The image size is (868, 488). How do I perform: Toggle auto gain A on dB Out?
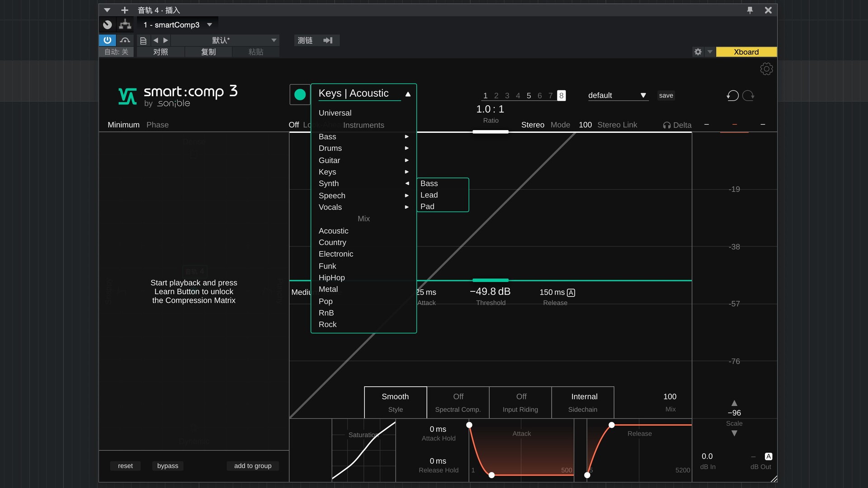pyautogui.click(x=768, y=456)
